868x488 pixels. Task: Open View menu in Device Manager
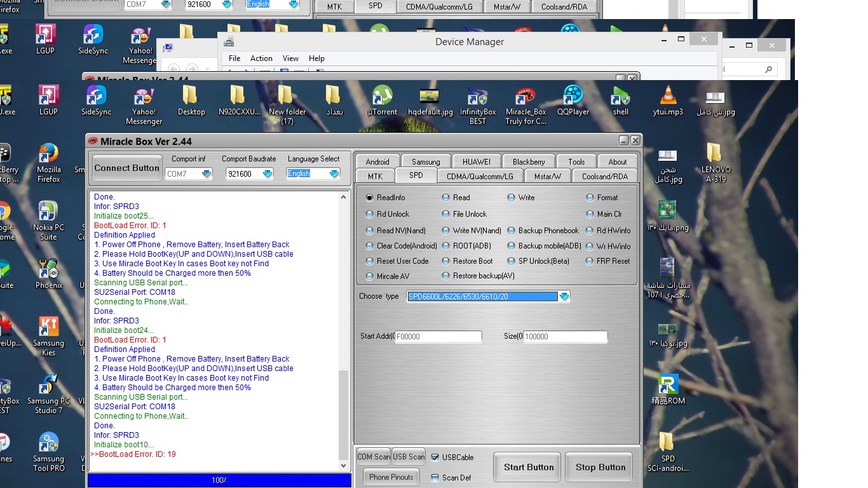point(290,58)
